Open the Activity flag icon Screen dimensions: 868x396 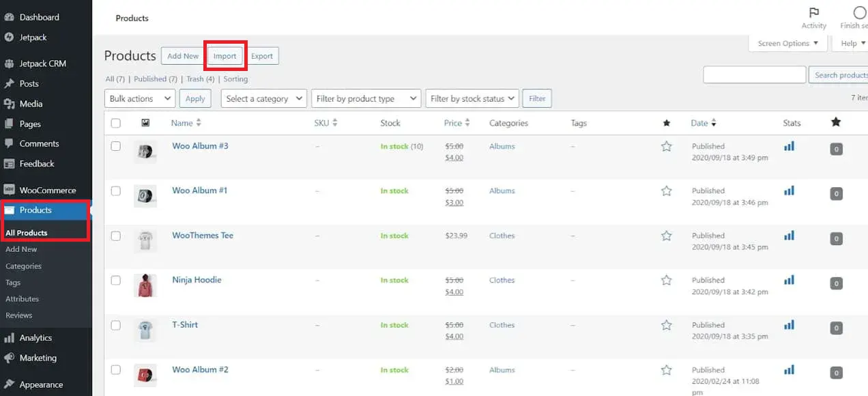[814, 13]
